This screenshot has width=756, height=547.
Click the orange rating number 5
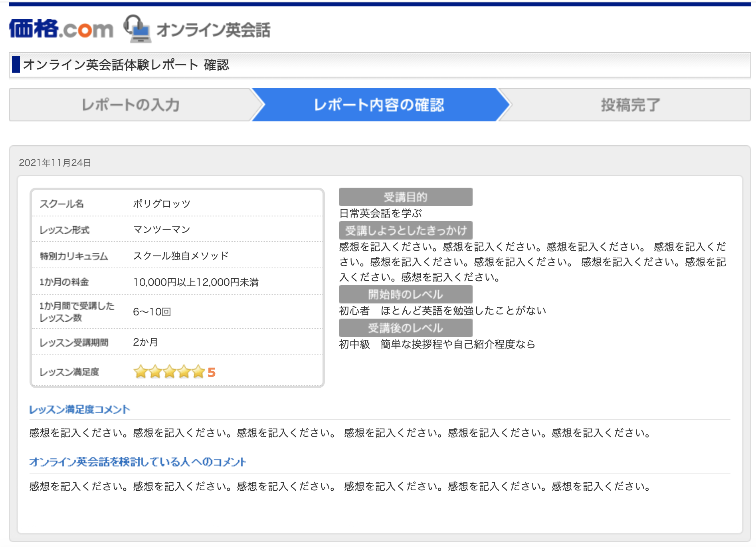coord(212,373)
